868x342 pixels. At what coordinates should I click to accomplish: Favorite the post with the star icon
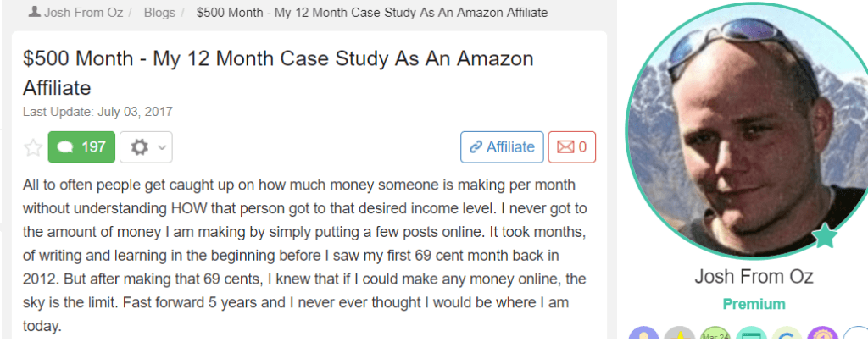33,147
